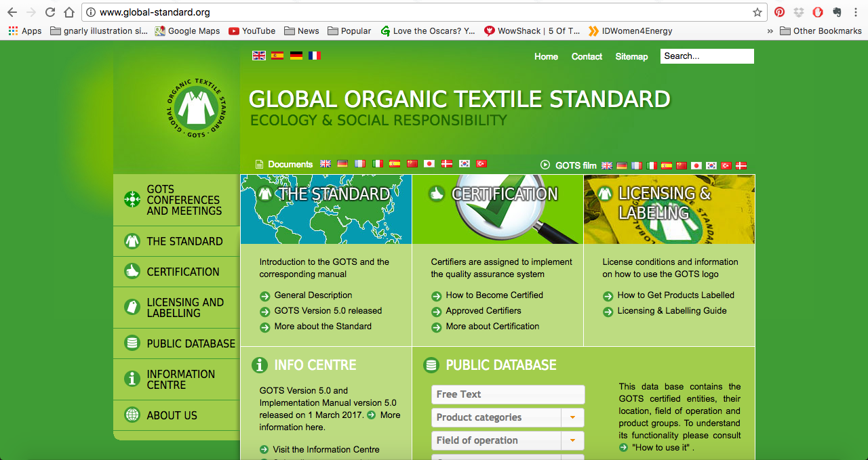This screenshot has height=460, width=868.
Task: Go to Chrome home page button
Action: pyautogui.click(x=69, y=12)
